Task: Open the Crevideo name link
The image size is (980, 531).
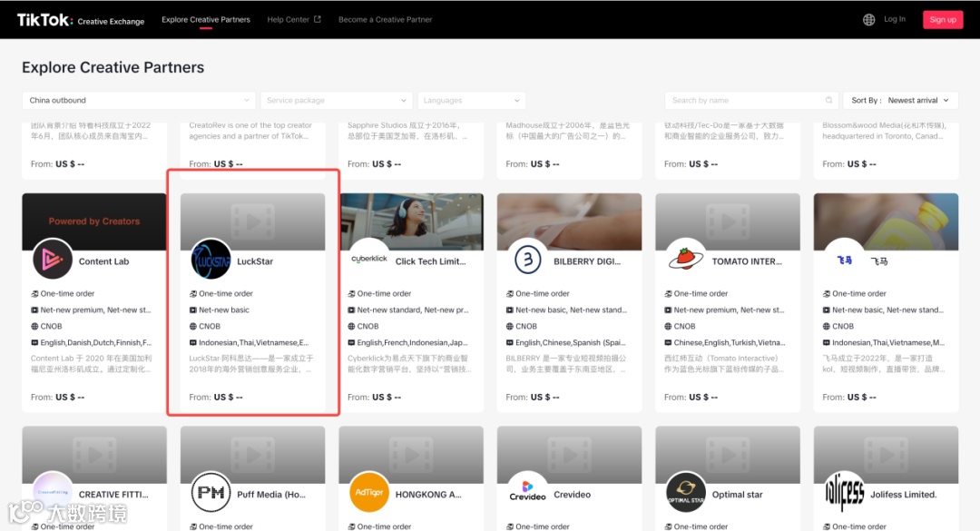Action: (572, 494)
